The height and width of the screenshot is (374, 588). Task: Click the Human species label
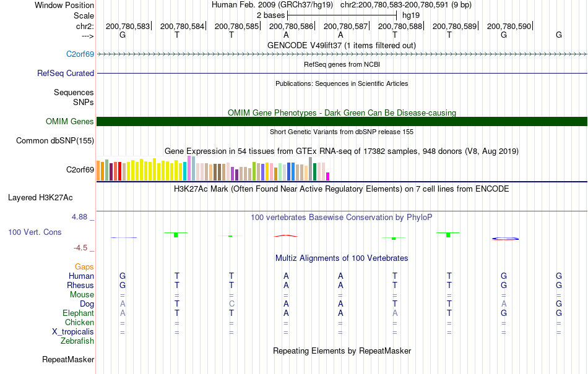[x=81, y=276]
